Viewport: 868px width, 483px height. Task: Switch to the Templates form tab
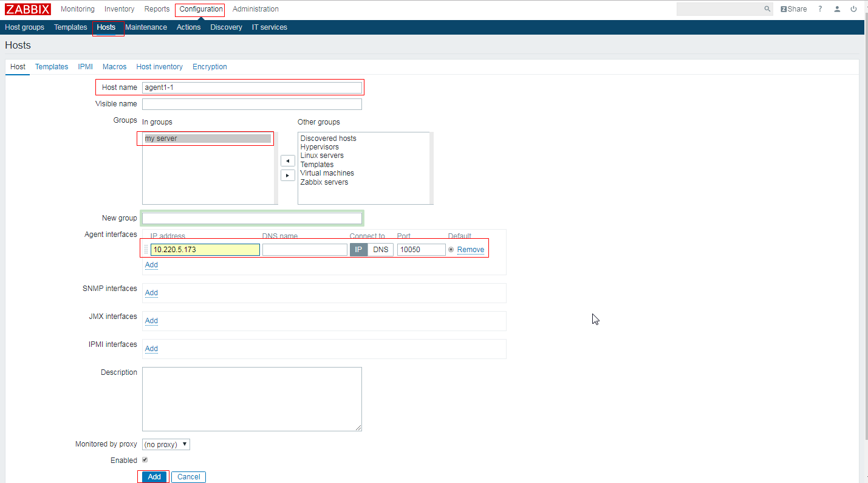pyautogui.click(x=52, y=67)
